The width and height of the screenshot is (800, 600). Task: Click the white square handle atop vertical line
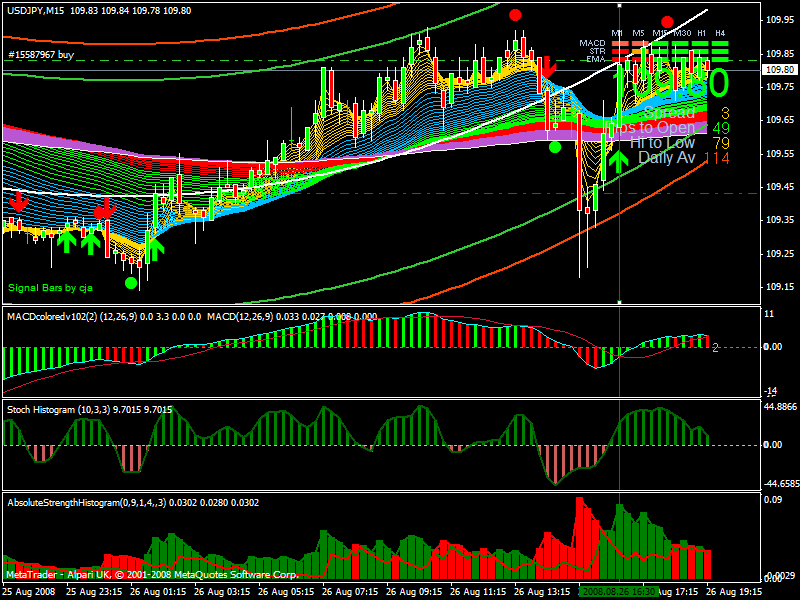(x=620, y=6)
